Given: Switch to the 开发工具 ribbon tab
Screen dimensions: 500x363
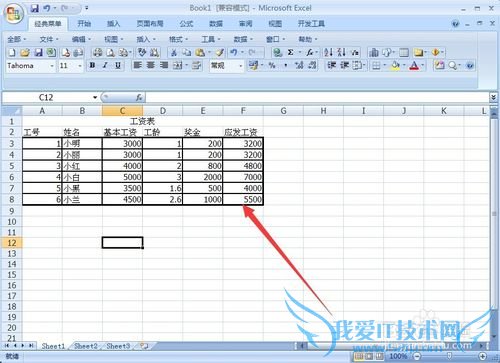Looking at the screenshot, I should click(x=311, y=23).
